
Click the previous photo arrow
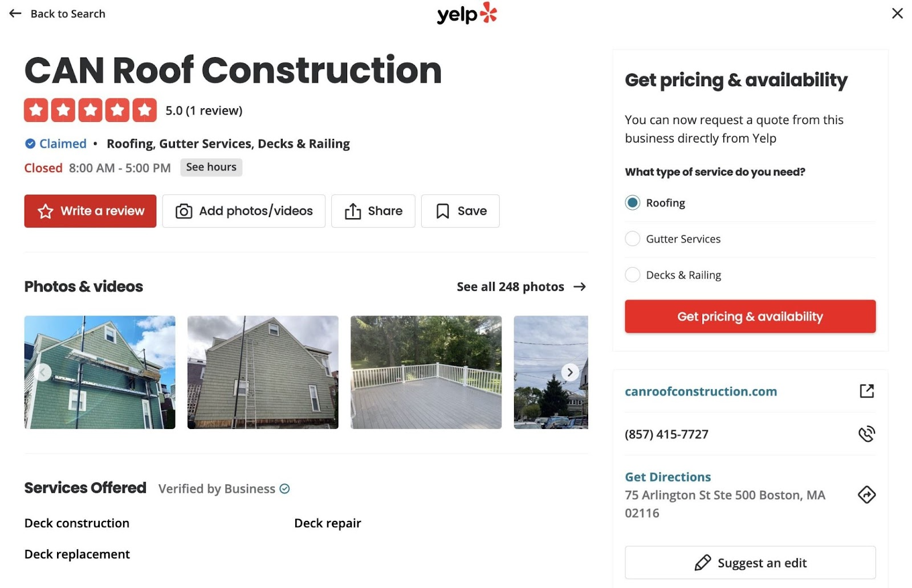(43, 372)
